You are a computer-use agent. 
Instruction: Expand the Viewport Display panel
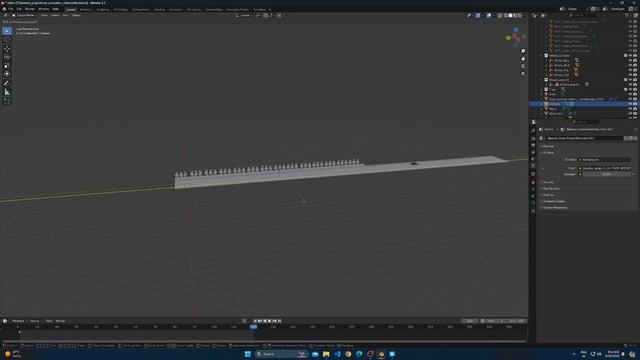click(553, 201)
